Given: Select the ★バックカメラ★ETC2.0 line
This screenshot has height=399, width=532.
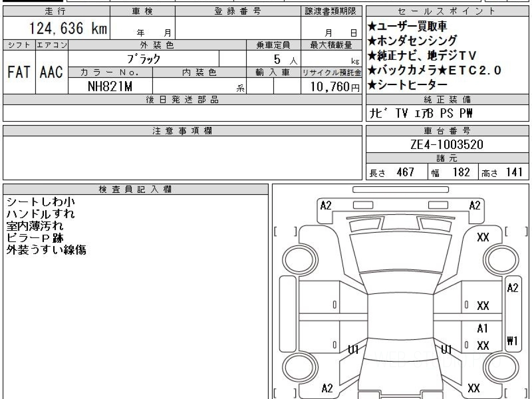Looking at the screenshot, I should (x=435, y=70).
